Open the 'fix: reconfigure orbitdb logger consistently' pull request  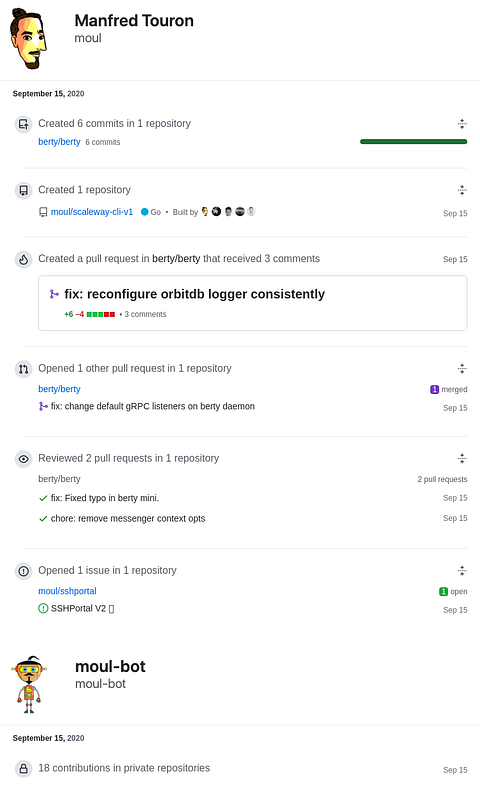(194, 294)
